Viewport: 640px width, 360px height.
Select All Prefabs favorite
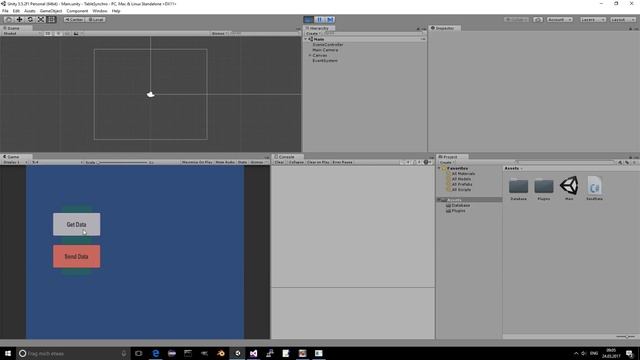[461, 184]
